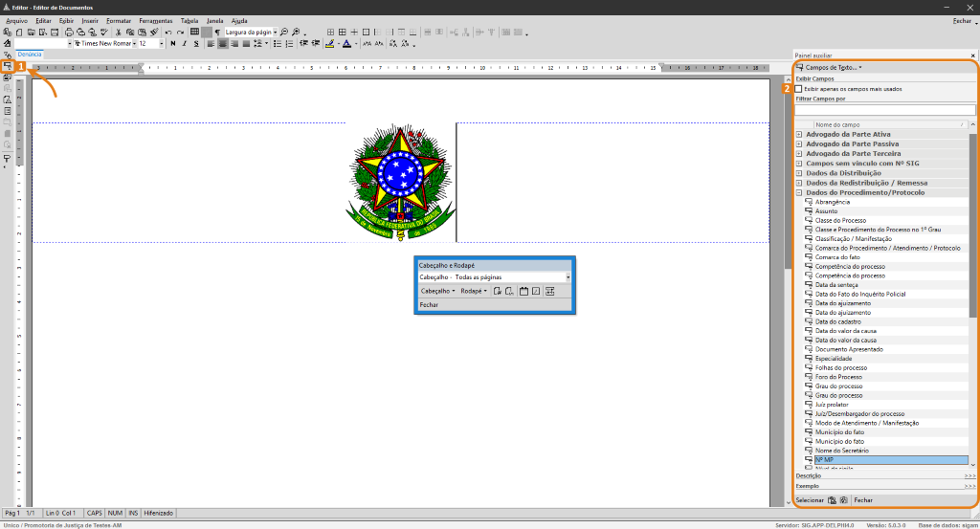Click the redo arrow icon
The width and height of the screenshot is (980, 529).
tap(180, 33)
